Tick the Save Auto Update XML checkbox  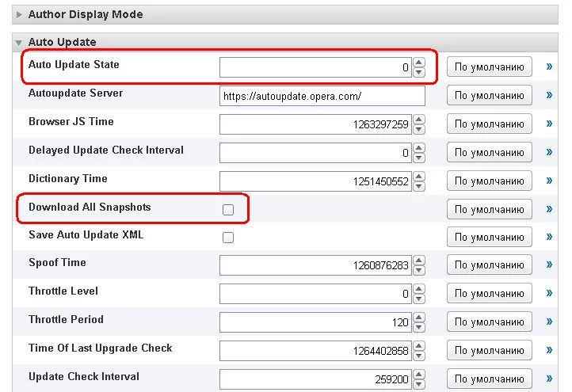coord(228,238)
